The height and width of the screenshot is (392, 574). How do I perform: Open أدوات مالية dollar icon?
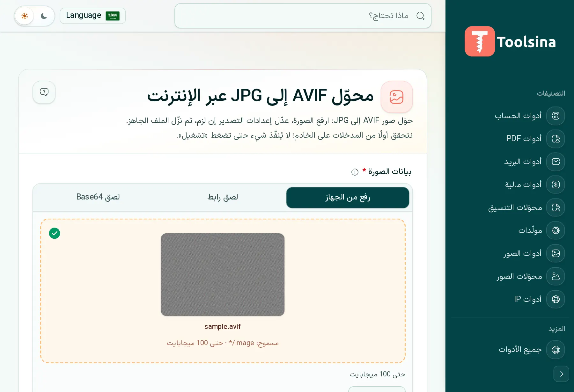[556, 185]
